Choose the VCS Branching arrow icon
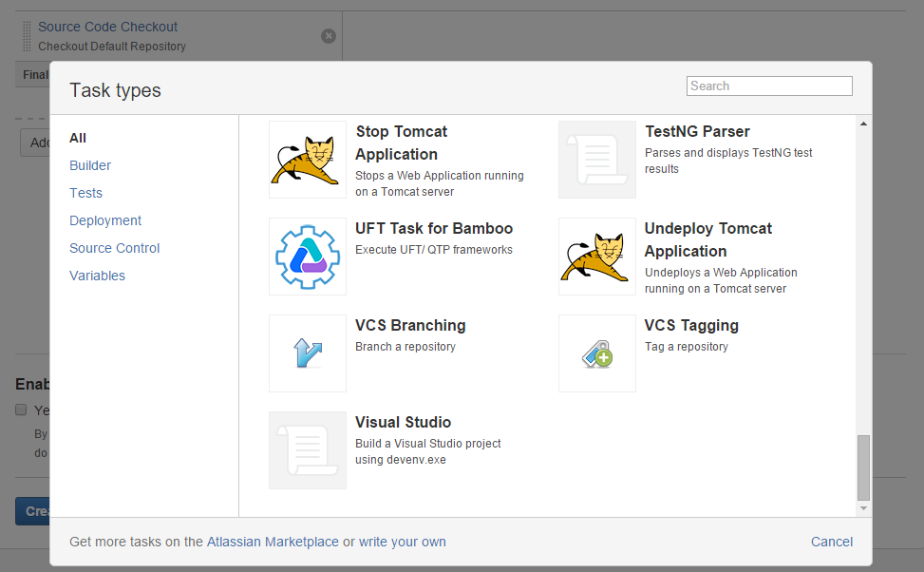 pos(308,353)
